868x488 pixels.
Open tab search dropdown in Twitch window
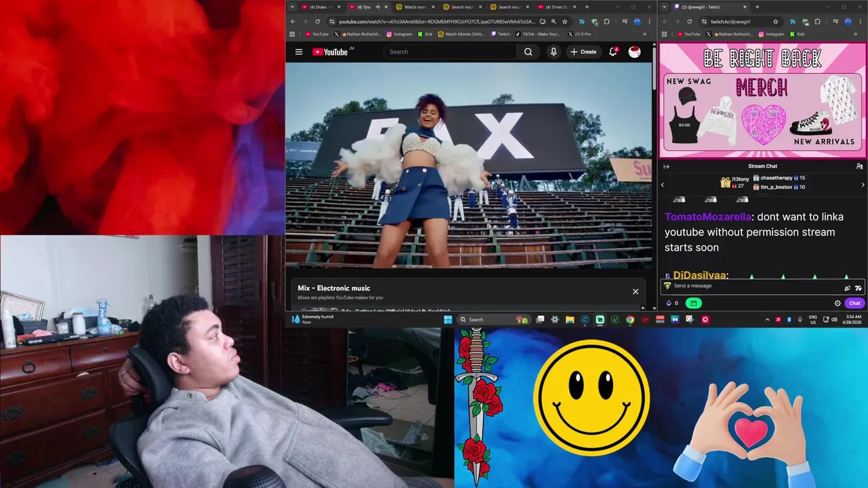click(663, 7)
